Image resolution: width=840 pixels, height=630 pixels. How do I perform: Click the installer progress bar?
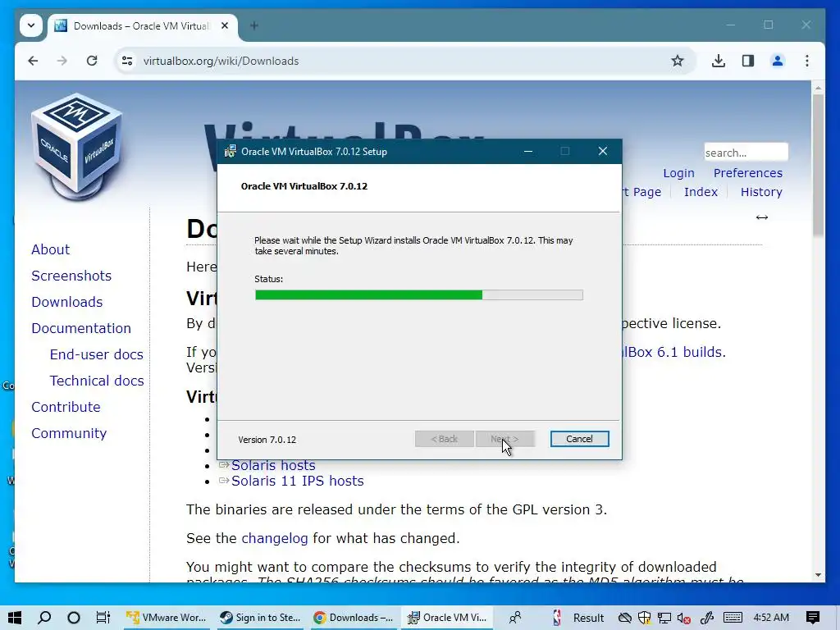(419, 294)
